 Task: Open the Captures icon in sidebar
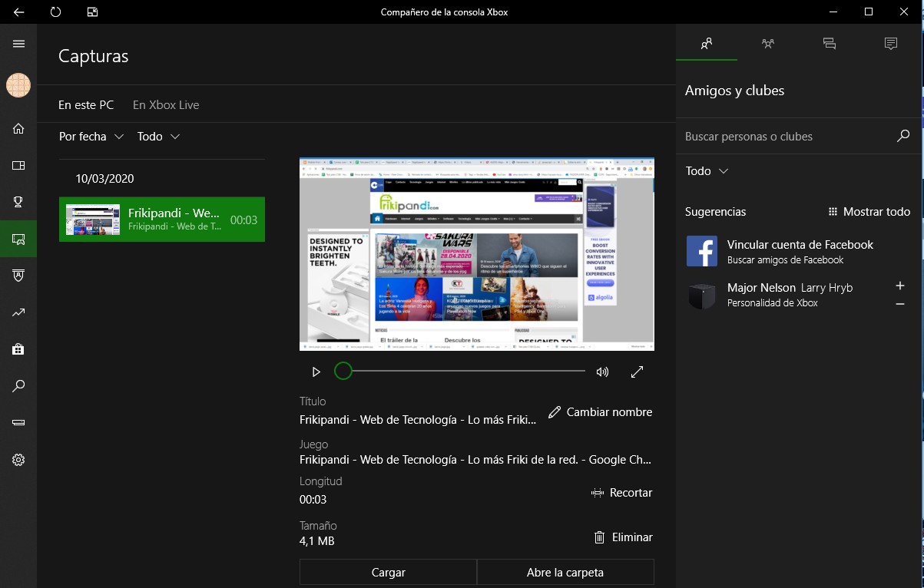18,239
